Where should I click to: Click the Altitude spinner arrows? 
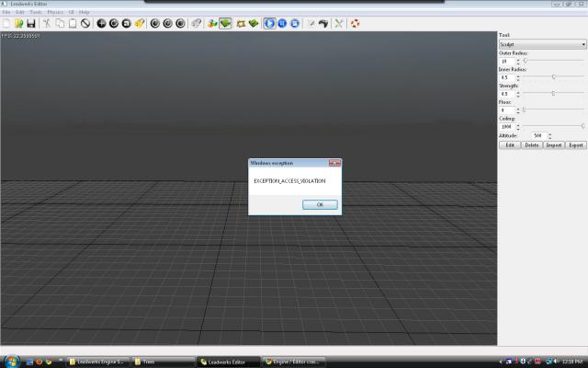pos(550,135)
